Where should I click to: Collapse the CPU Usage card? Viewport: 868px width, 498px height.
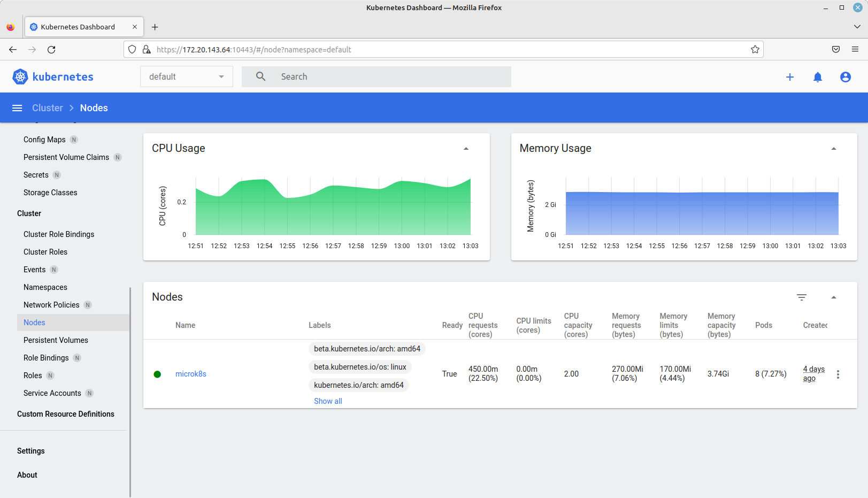(466, 149)
